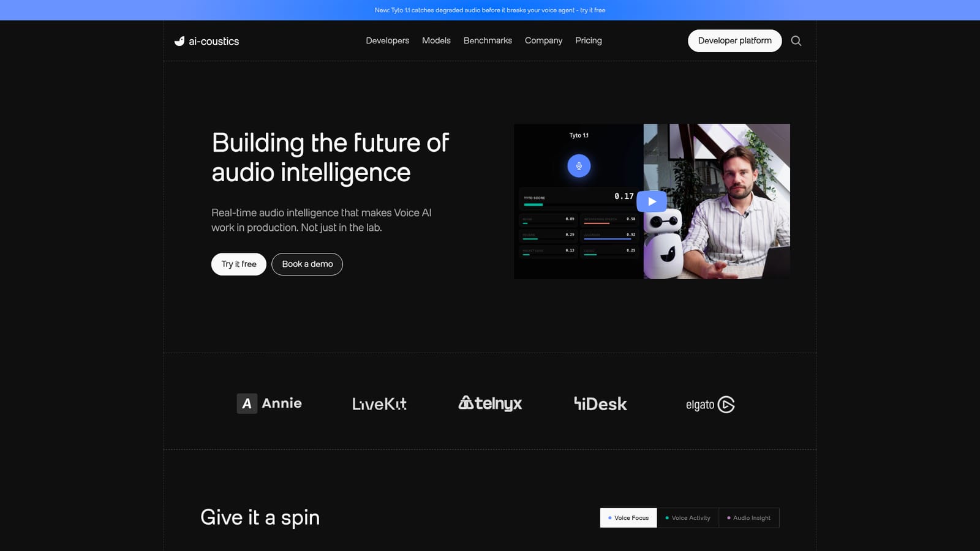Click the 0.17 Tyto score value

pyautogui.click(x=624, y=196)
